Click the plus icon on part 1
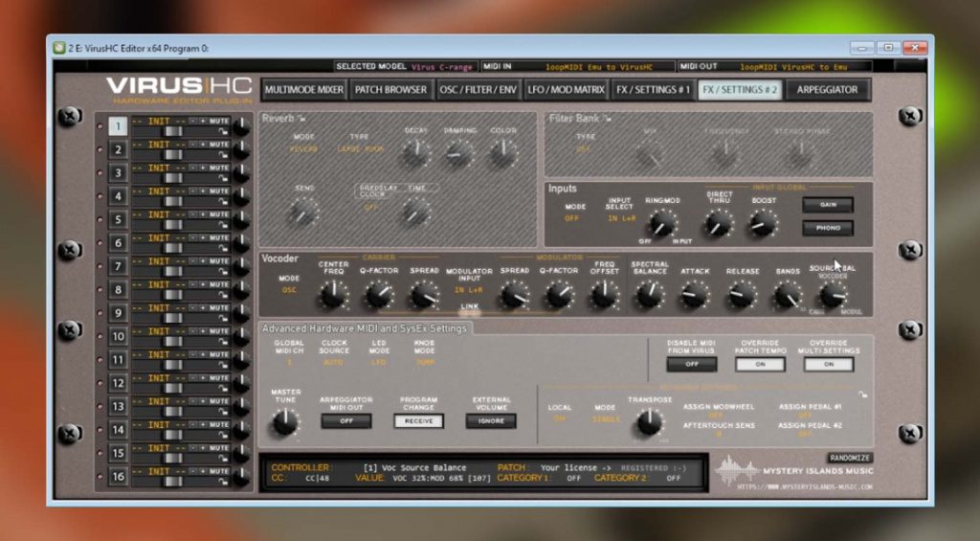 (203, 121)
